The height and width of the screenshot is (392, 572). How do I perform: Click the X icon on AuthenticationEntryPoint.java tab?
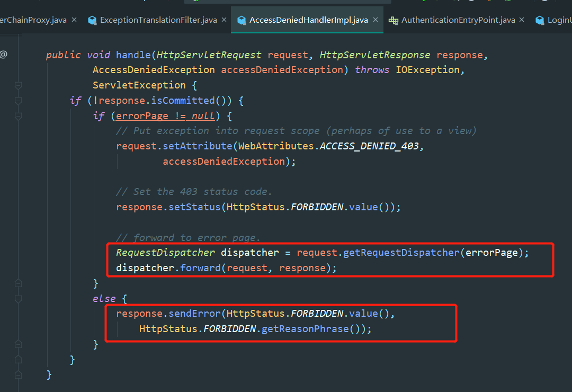click(x=522, y=20)
